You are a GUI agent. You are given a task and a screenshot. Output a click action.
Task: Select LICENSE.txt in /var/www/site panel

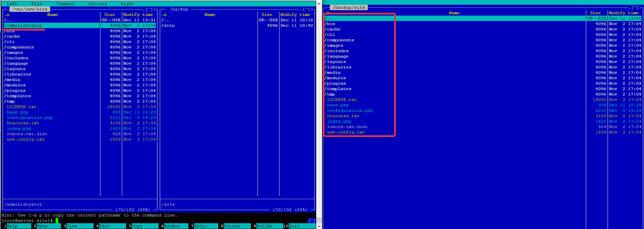(80, 107)
